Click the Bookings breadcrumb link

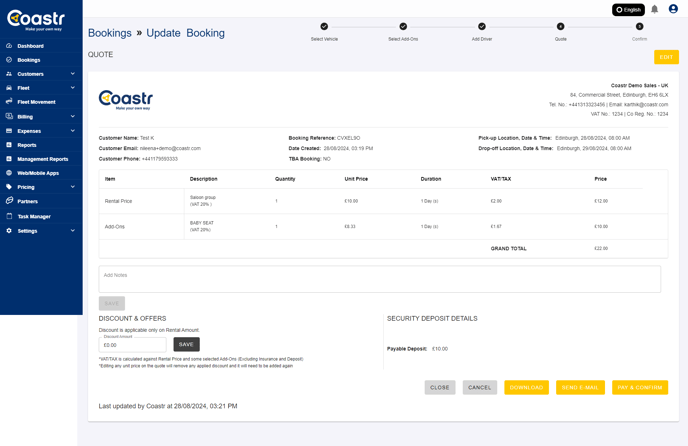tap(110, 33)
